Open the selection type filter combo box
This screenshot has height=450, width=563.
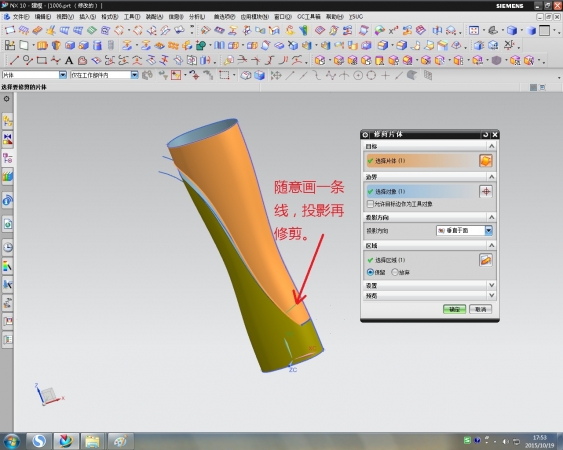click(x=34, y=75)
